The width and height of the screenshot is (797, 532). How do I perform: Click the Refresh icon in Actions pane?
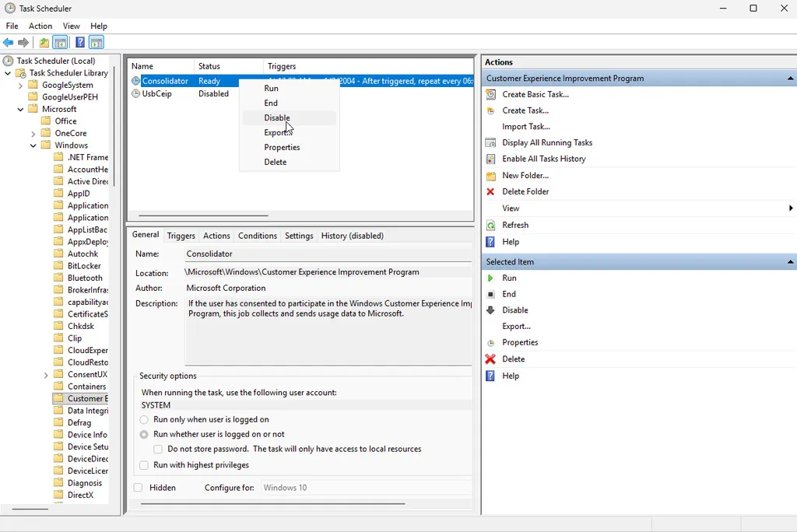point(491,225)
